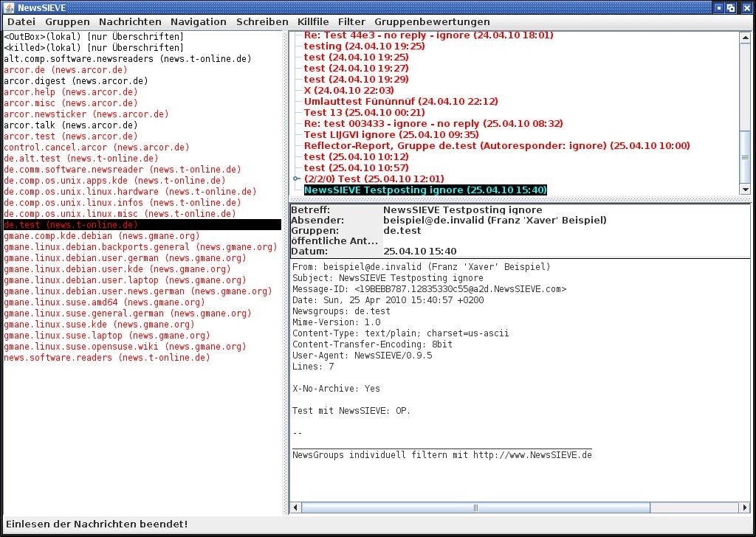Open the Killfile menu
The height and width of the screenshot is (537, 756).
[x=313, y=21]
